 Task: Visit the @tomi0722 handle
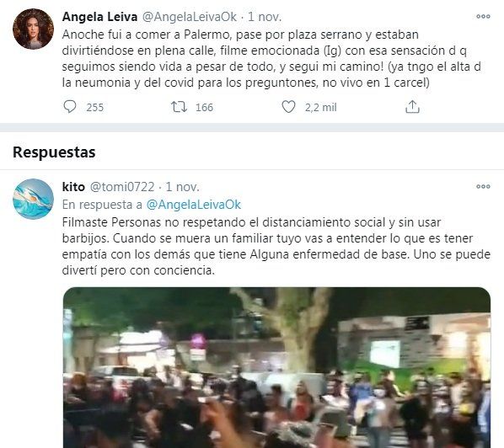(122, 187)
